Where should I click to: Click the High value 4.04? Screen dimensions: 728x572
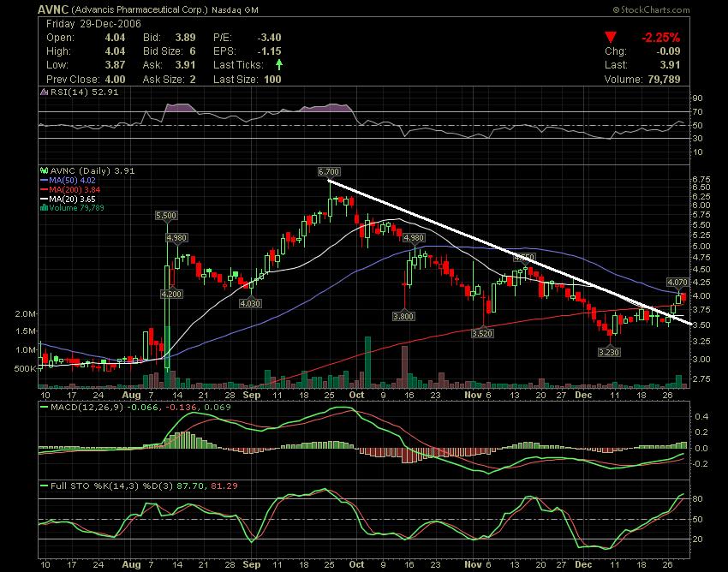coord(115,51)
